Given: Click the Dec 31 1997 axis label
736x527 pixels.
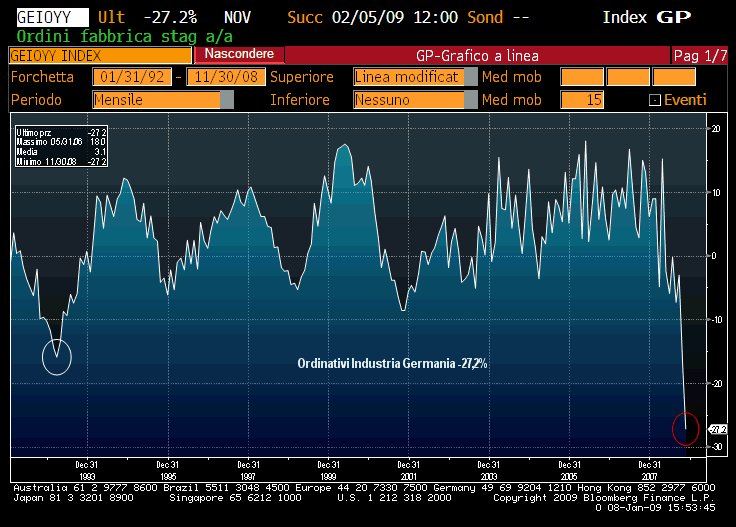Looking at the screenshot, I should click(x=248, y=470).
